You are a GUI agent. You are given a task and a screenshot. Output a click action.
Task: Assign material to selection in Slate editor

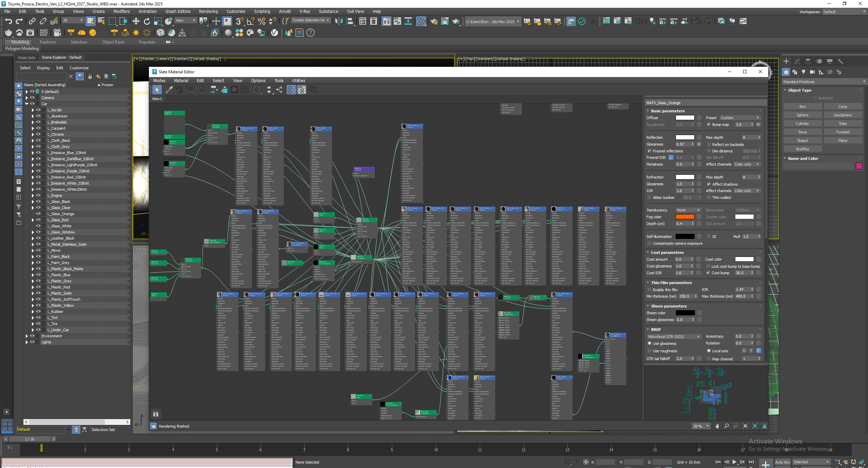[190, 90]
